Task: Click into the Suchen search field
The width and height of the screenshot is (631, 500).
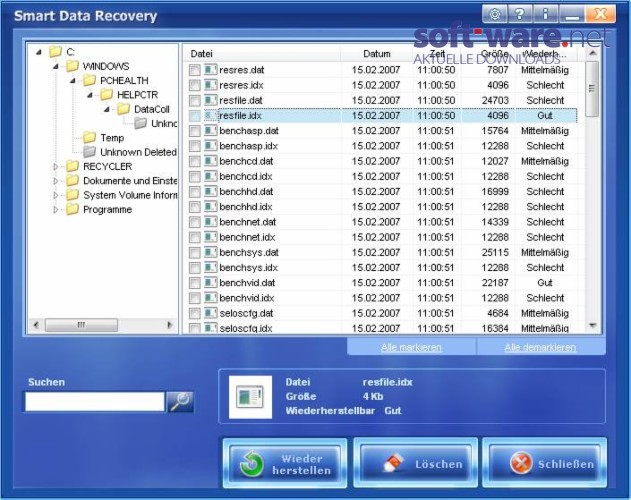Action: click(x=95, y=402)
